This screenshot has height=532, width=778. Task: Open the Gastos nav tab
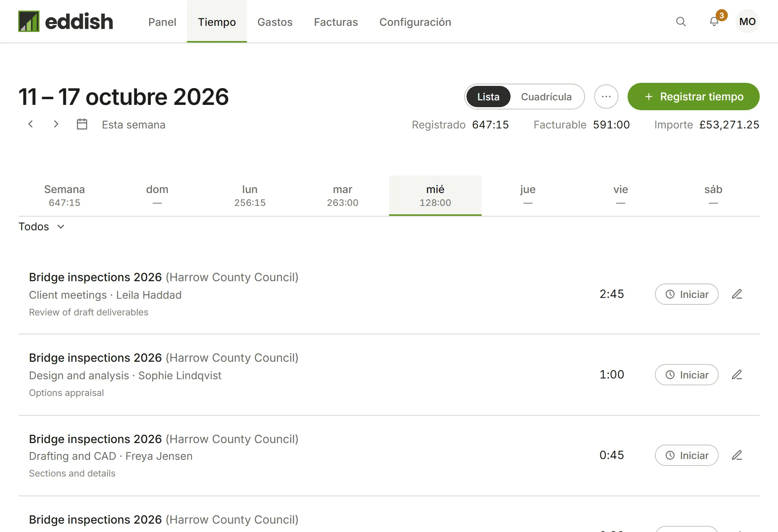click(275, 22)
